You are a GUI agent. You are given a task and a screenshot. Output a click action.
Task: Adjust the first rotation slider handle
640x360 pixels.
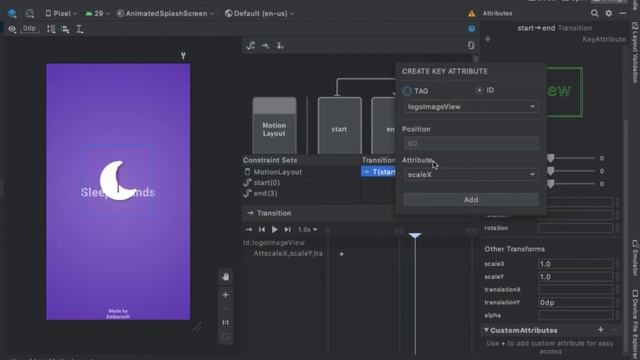coord(551,158)
